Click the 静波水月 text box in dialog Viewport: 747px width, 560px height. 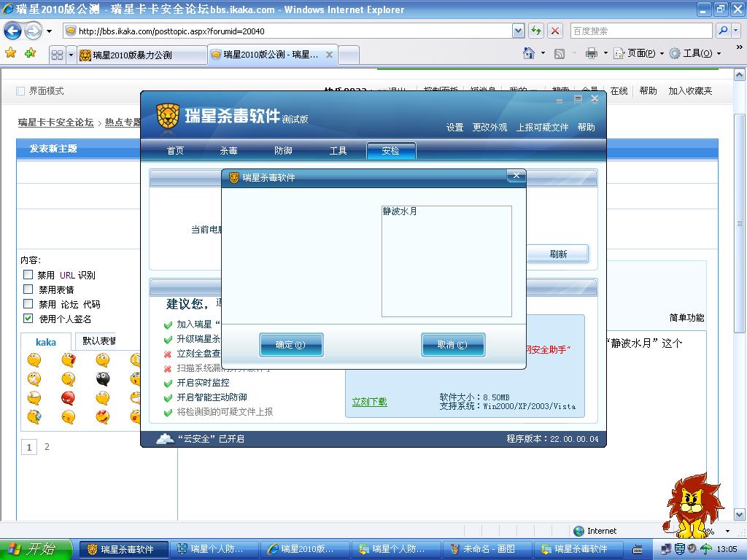click(447, 261)
